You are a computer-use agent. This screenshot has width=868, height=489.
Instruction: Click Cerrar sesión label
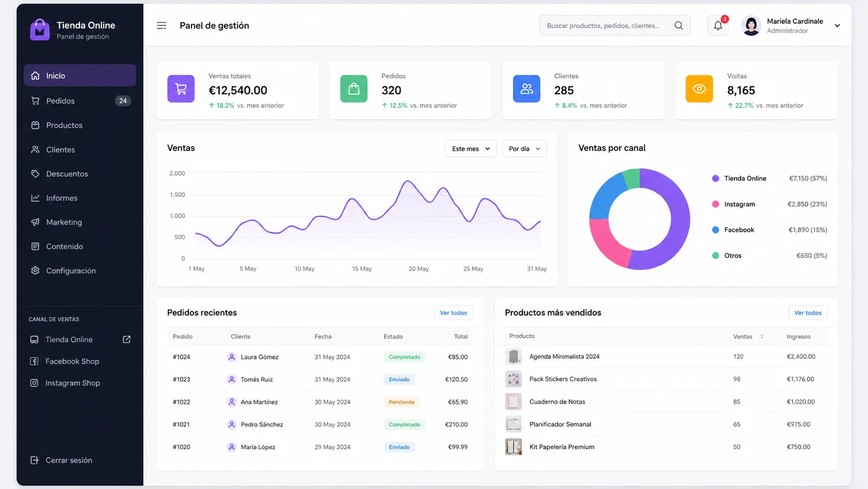69,460
